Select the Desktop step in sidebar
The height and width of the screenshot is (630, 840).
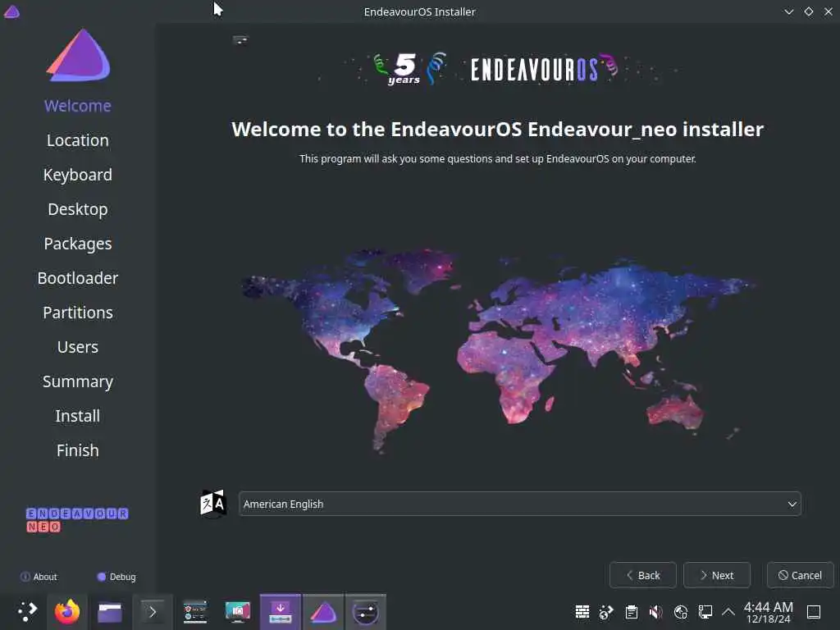click(78, 209)
